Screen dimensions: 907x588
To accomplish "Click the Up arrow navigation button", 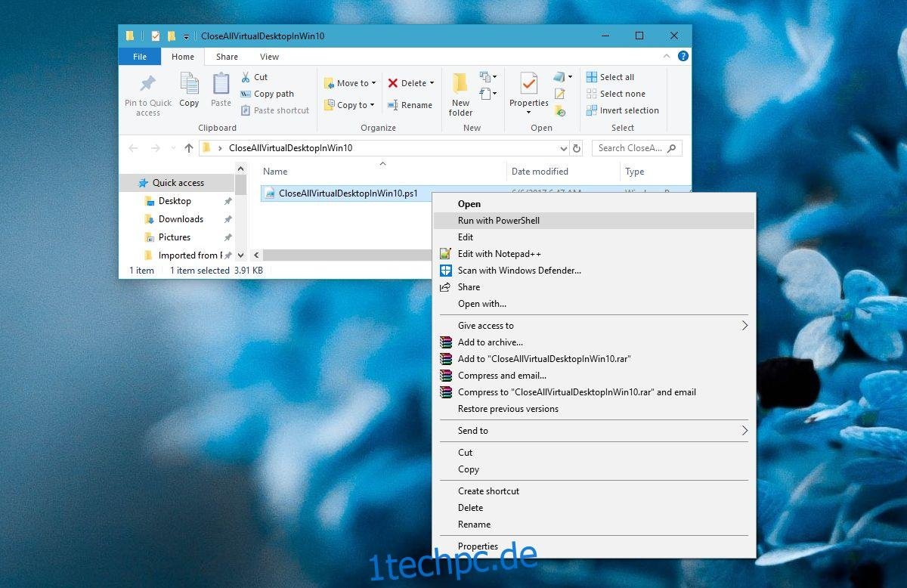I will pyautogui.click(x=189, y=148).
